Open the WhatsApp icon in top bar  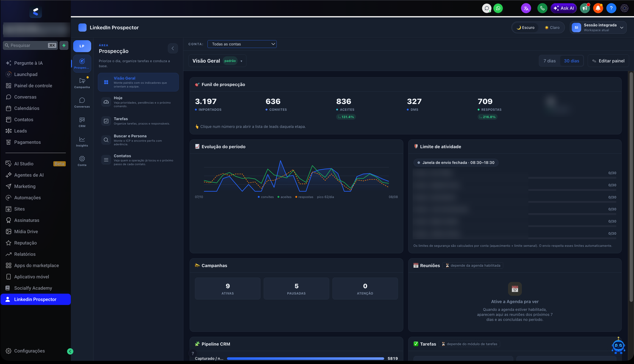pos(498,8)
